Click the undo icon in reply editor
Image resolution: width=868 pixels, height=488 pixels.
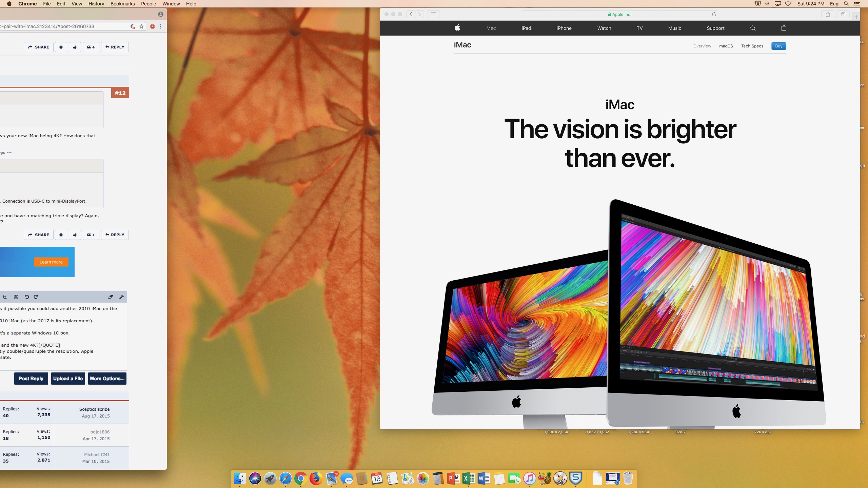(x=27, y=297)
